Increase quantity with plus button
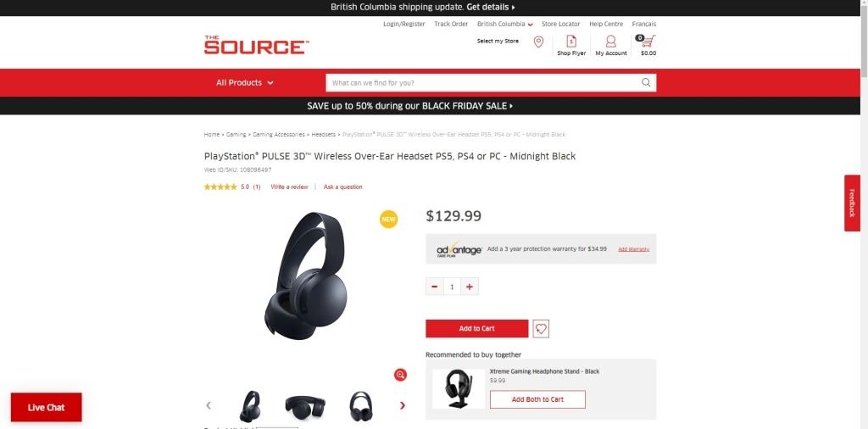Viewport: 868px width, 429px height. pos(470,287)
